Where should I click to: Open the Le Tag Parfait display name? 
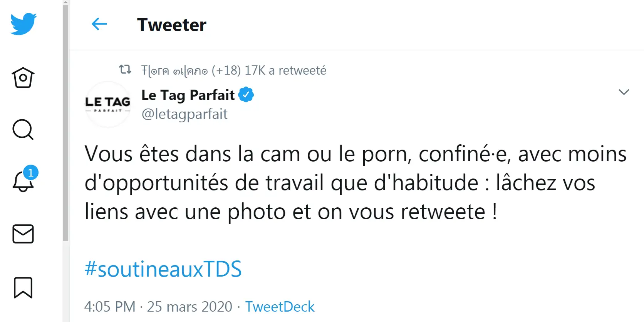point(188,95)
